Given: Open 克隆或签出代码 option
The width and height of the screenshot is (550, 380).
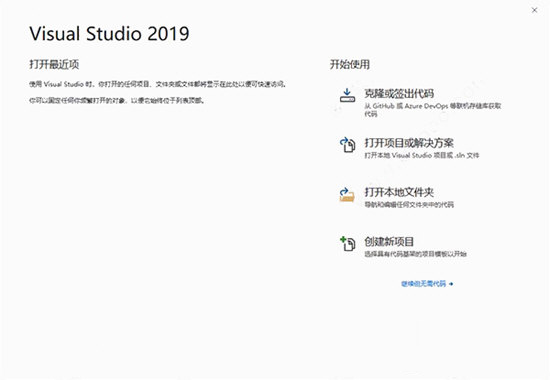Looking at the screenshot, I should 399,93.
